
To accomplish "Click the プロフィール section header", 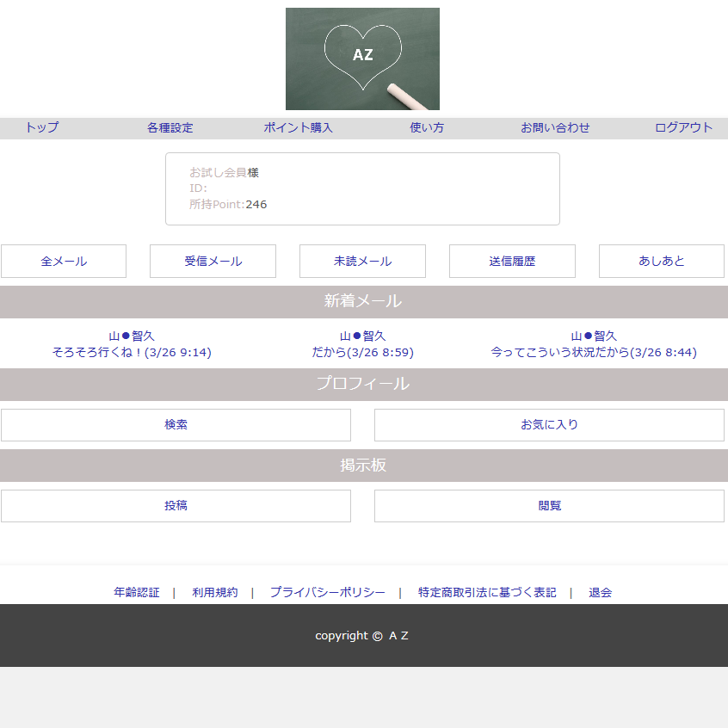I will pos(362,384).
